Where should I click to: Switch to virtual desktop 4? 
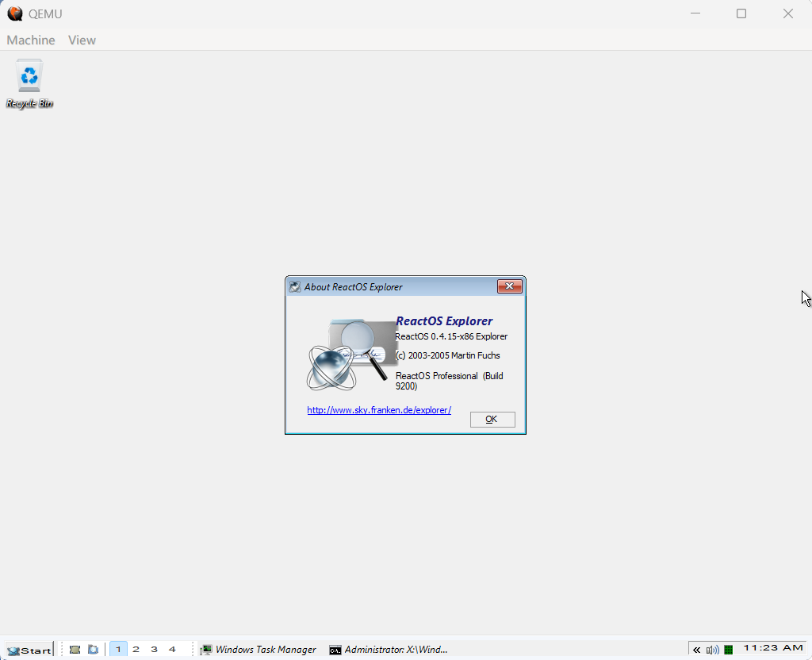click(172, 649)
